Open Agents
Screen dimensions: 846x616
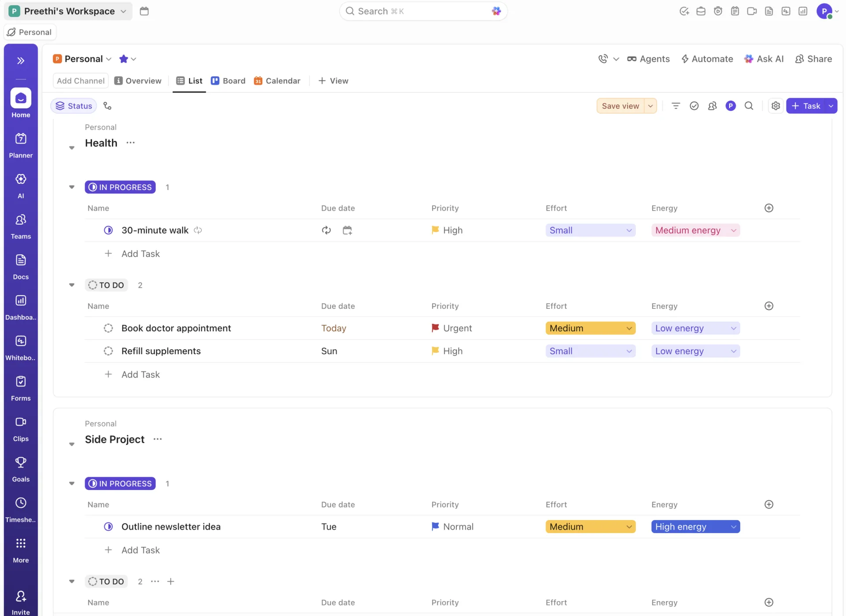click(648, 59)
